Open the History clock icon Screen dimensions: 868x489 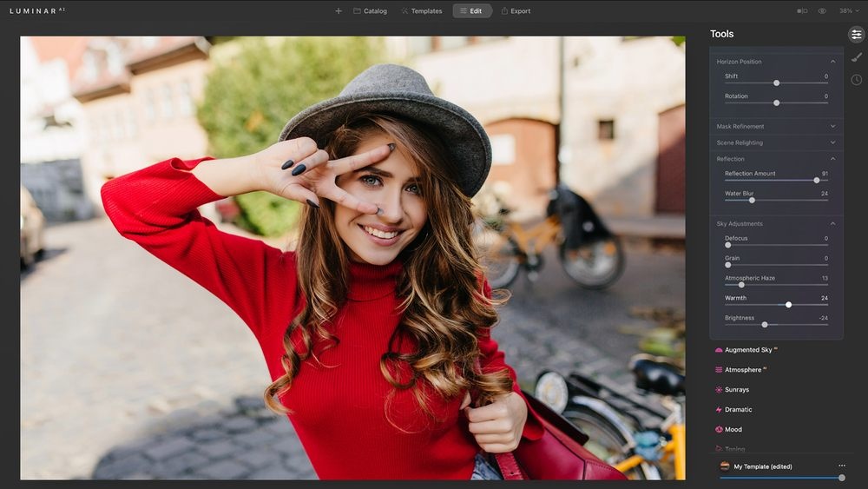click(857, 80)
